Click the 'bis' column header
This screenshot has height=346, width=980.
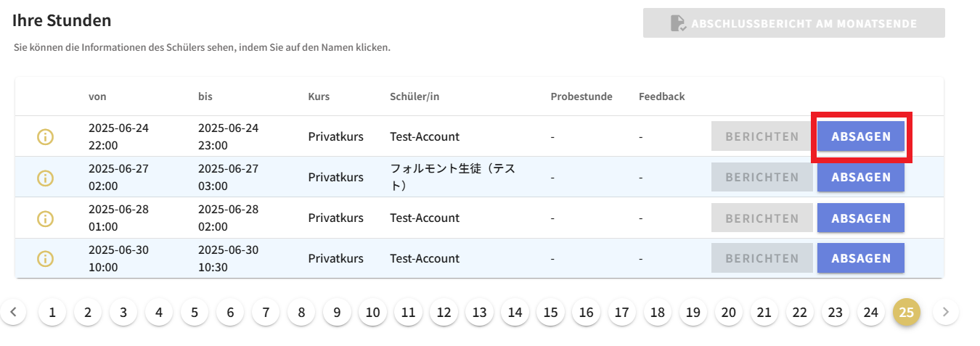[205, 96]
